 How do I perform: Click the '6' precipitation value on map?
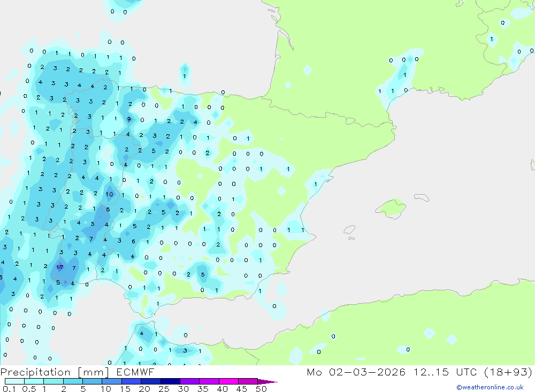(133, 241)
